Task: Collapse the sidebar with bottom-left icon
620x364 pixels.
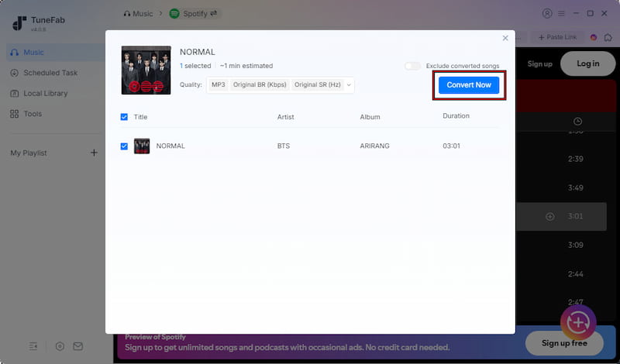Action: pos(33,347)
